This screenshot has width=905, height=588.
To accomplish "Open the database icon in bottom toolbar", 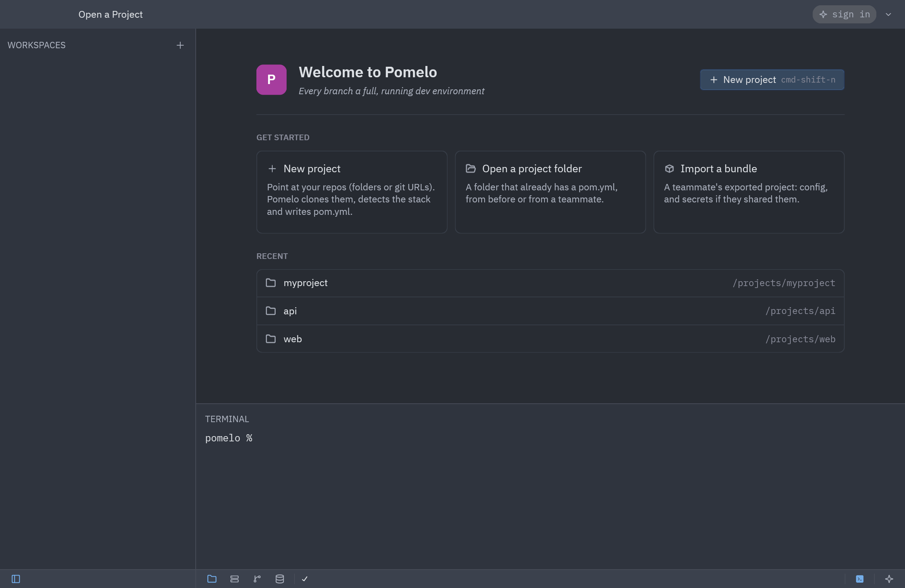I will tap(280, 579).
